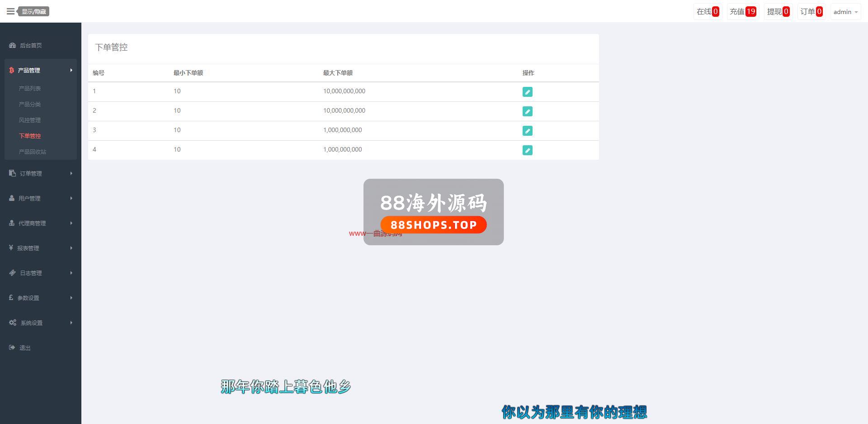Click edit pencil icon for row 1
This screenshot has height=424, width=868.
(x=527, y=92)
